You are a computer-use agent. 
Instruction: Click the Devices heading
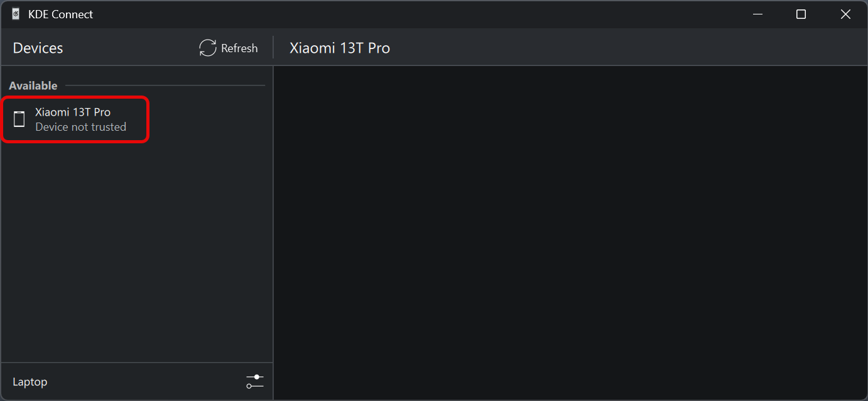(38, 48)
